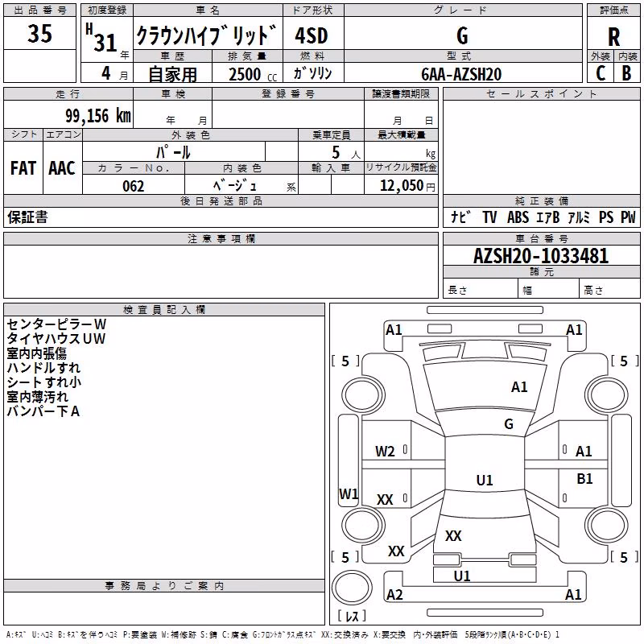Select shift type FAT
The height and width of the screenshot is (644, 644).
click(23, 168)
